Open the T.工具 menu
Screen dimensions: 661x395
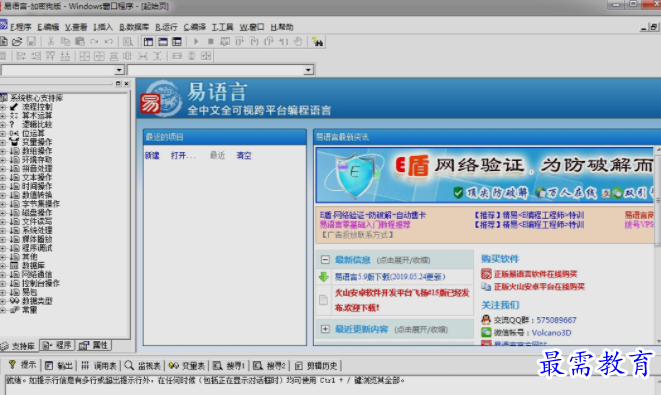click(222, 27)
